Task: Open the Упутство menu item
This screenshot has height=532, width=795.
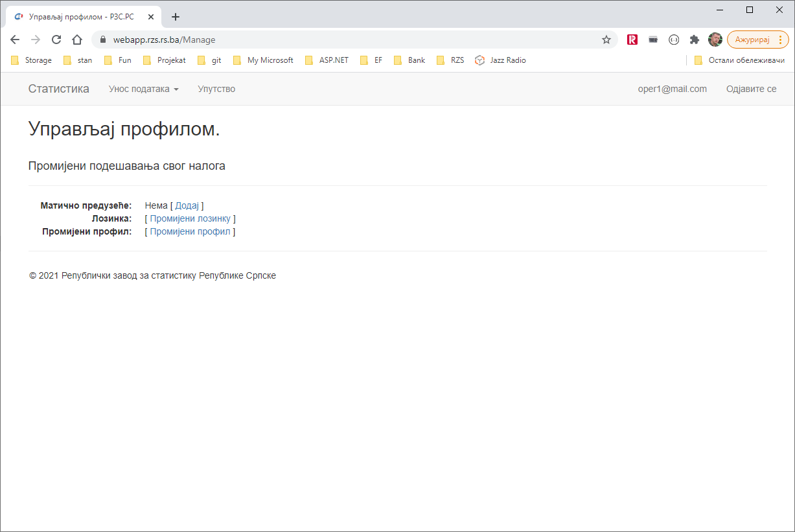Action: coord(216,89)
